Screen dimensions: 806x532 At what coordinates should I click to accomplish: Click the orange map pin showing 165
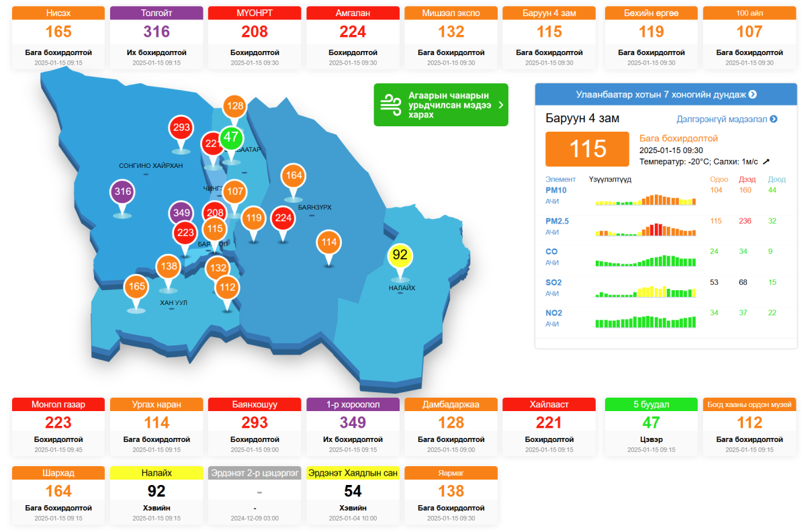[136, 287]
